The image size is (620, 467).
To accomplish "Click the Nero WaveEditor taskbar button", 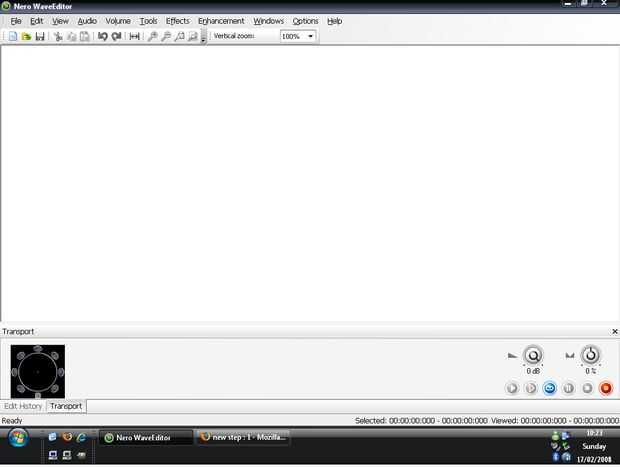I will [146, 438].
